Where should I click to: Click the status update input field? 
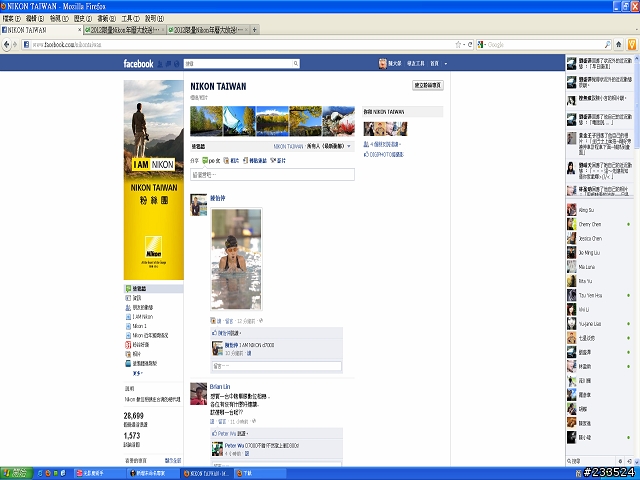tap(272, 175)
